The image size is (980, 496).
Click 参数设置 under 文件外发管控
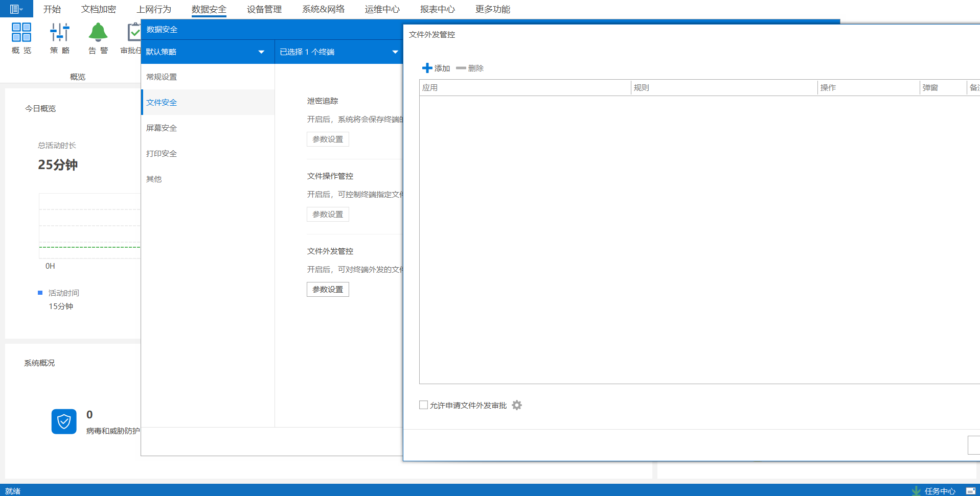tap(328, 289)
